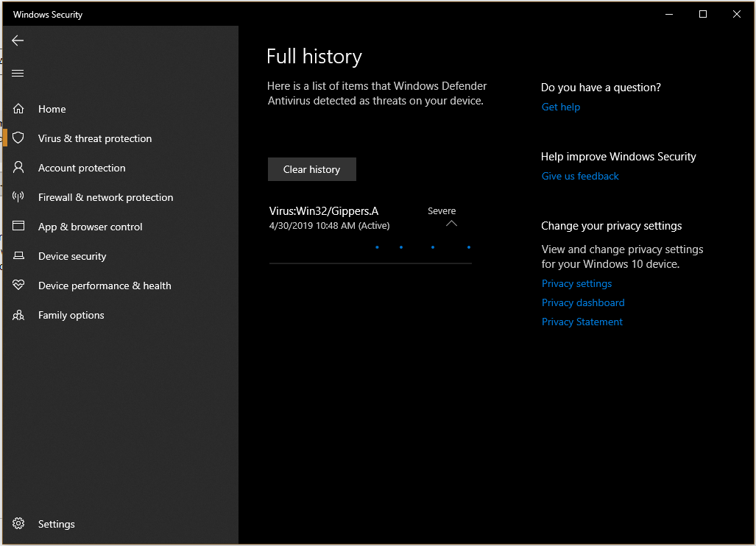Click the Firewall network antenna icon

point(18,196)
